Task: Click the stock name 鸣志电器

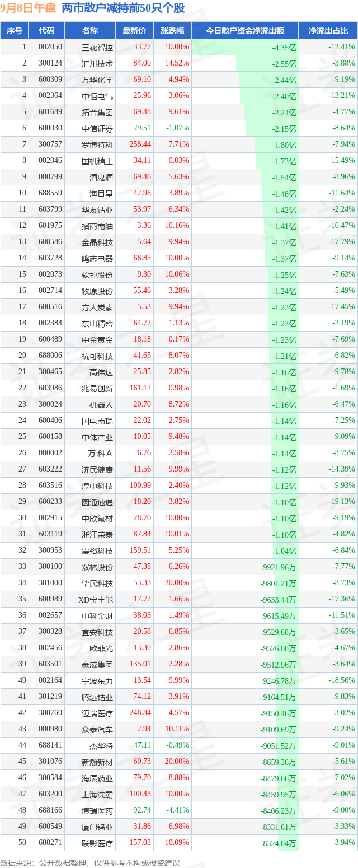Action: tap(97, 258)
